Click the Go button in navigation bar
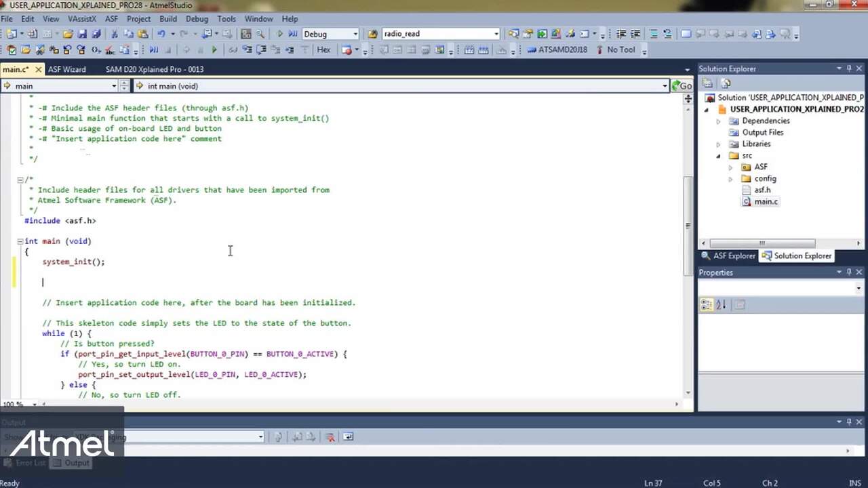This screenshot has height=488, width=868. coord(682,86)
